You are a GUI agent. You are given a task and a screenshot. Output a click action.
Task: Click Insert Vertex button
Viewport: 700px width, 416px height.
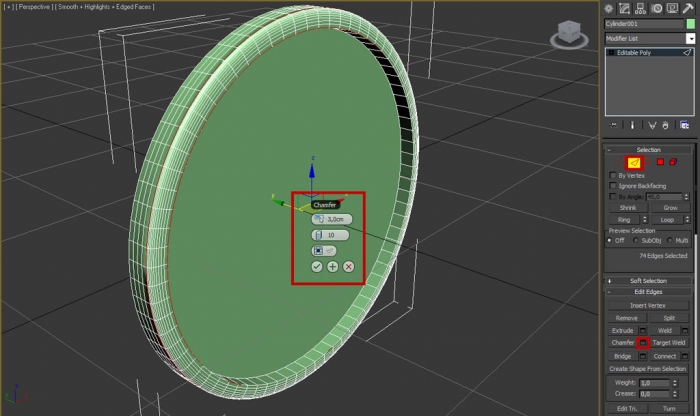coord(648,306)
